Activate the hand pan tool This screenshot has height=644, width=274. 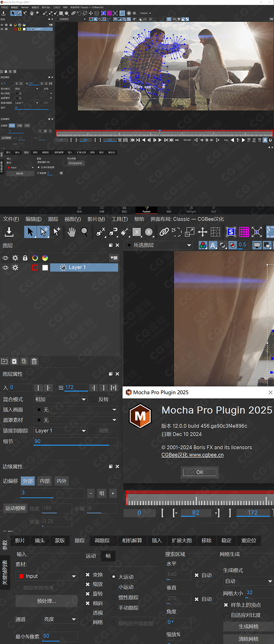pyautogui.click(x=72, y=231)
